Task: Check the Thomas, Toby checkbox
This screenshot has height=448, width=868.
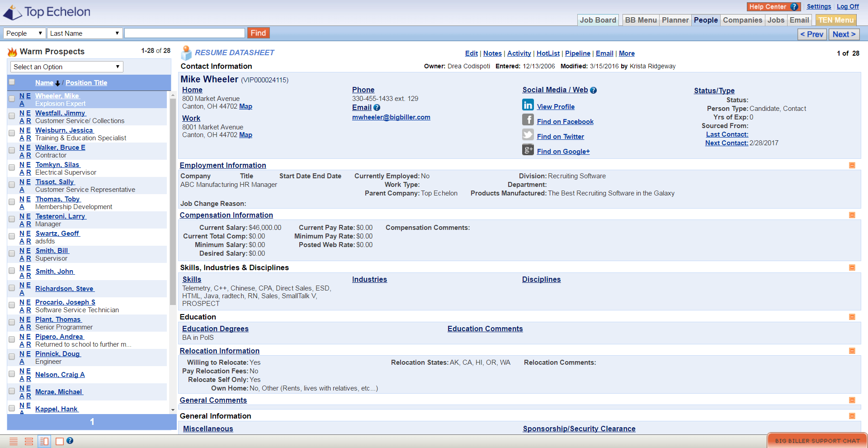Action: coord(12,202)
